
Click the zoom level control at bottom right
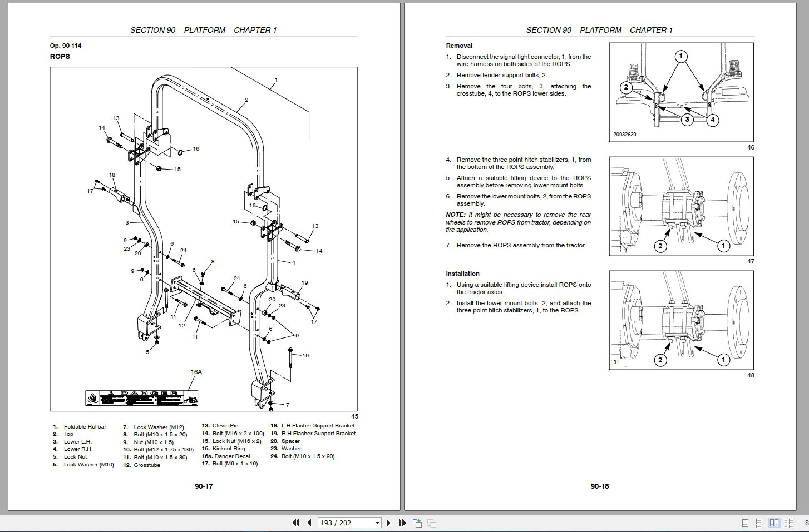point(806,523)
